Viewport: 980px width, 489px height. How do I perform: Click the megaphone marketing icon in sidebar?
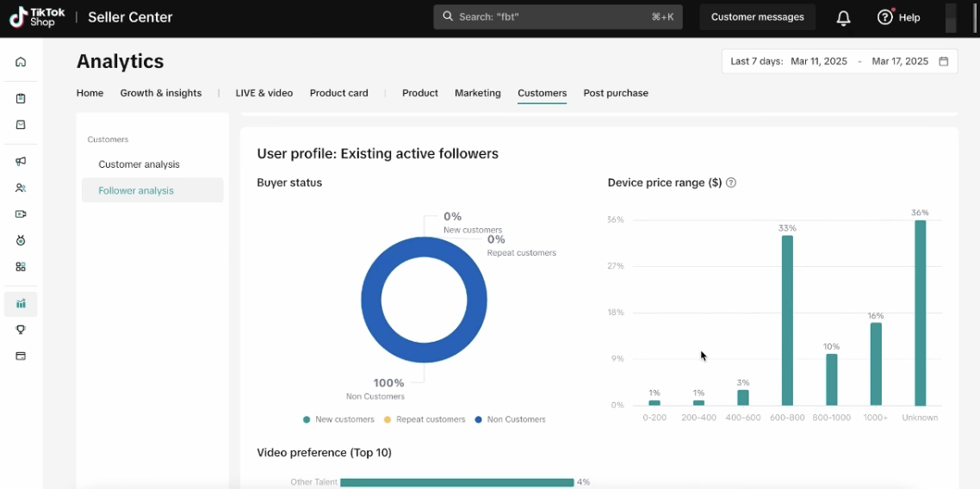click(21, 161)
